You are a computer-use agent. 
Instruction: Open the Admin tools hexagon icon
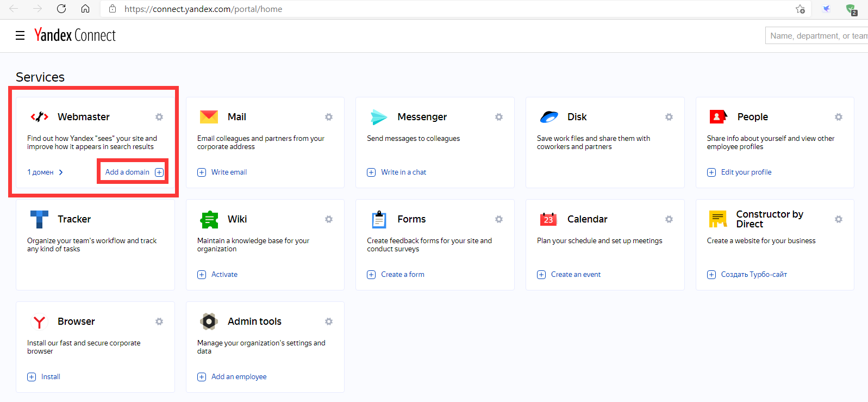coord(209,321)
